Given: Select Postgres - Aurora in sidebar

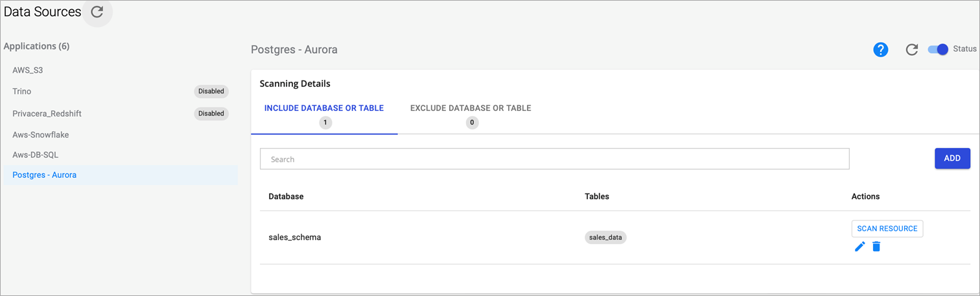Looking at the screenshot, I should (x=45, y=175).
